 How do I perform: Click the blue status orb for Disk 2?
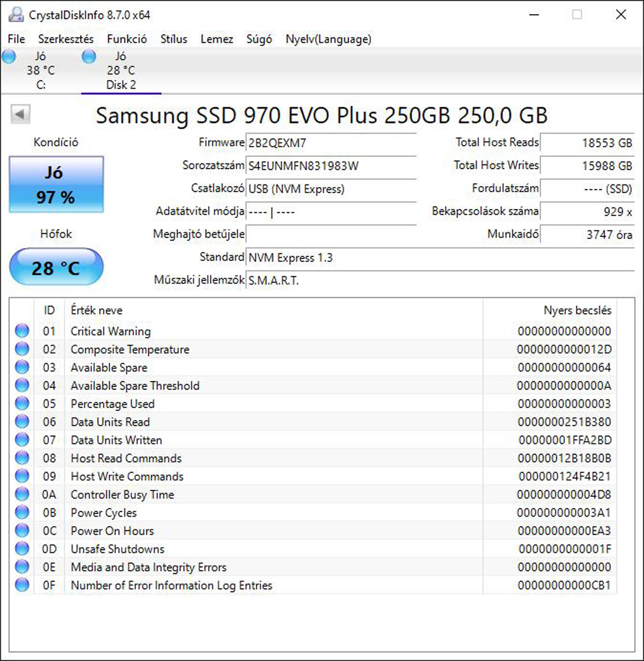[89, 57]
